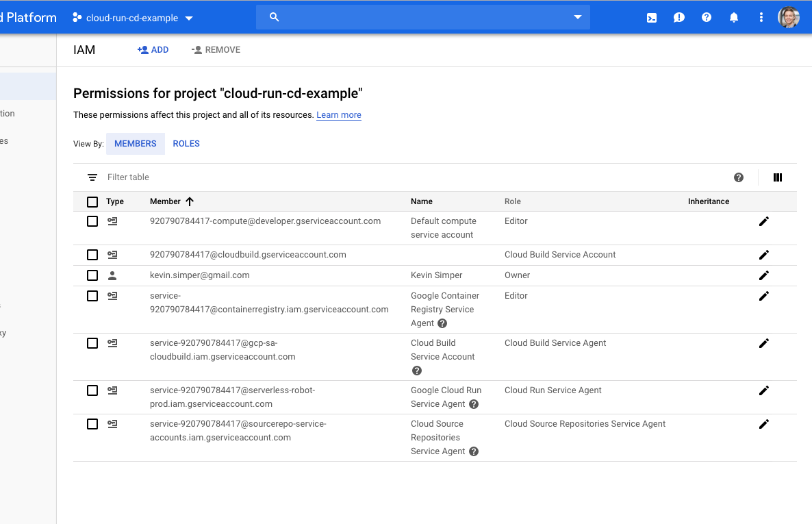Click Cloud Source Repositories Service Agent role cell
Viewport: 812px width, 524px height.
(x=585, y=424)
